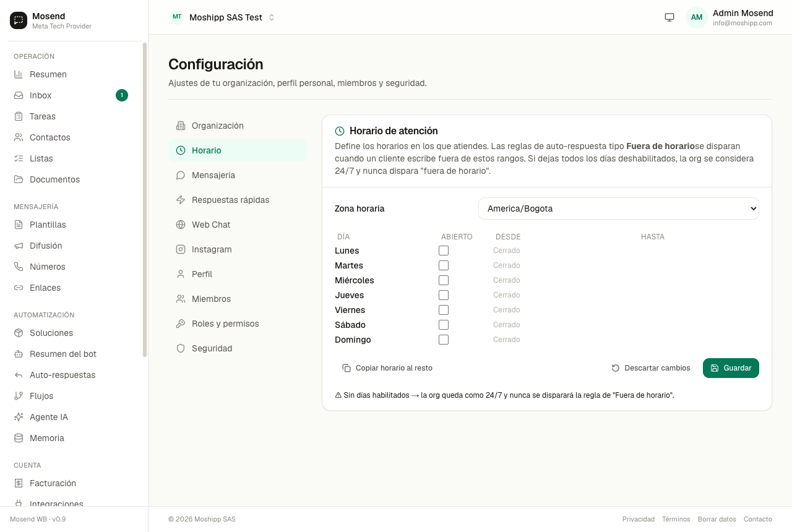Go to the Mensajería settings section
The height and width of the screenshot is (532, 792).
[x=238, y=175]
